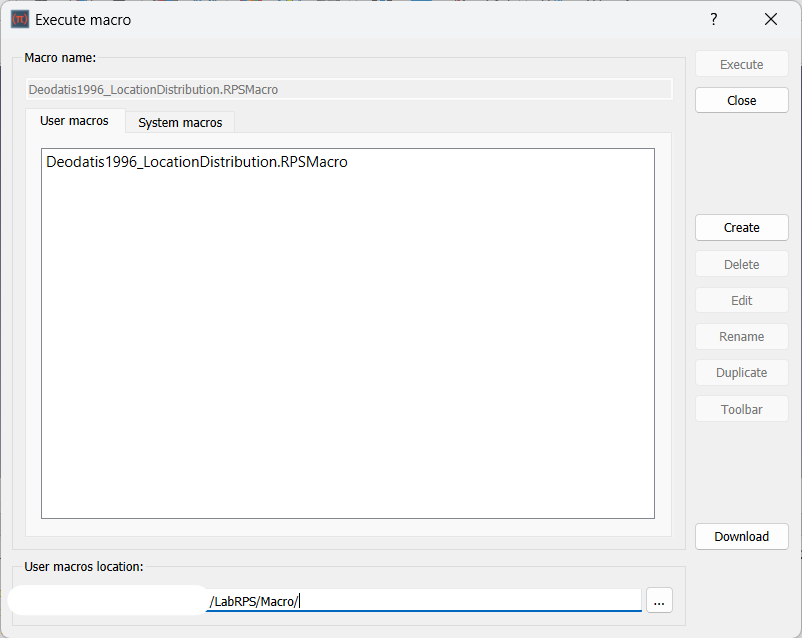Switch to the System macros tab

(x=180, y=122)
